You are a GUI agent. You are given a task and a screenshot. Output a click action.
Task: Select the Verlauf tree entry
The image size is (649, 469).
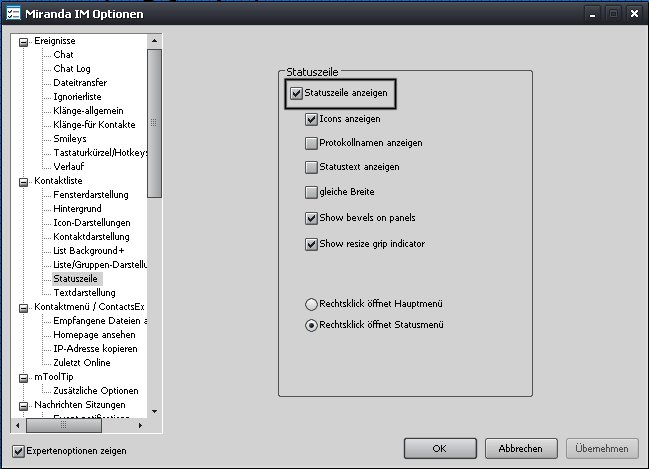point(68,167)
